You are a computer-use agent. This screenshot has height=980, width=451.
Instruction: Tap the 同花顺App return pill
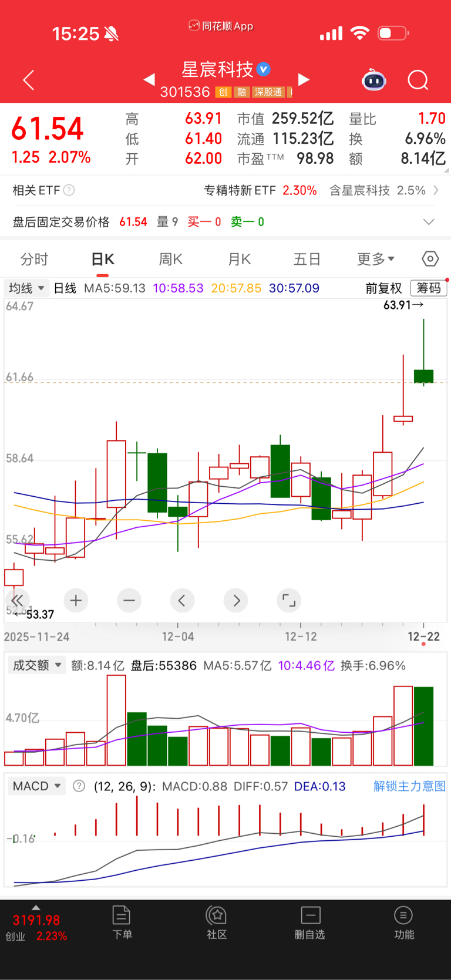point(221,26)
